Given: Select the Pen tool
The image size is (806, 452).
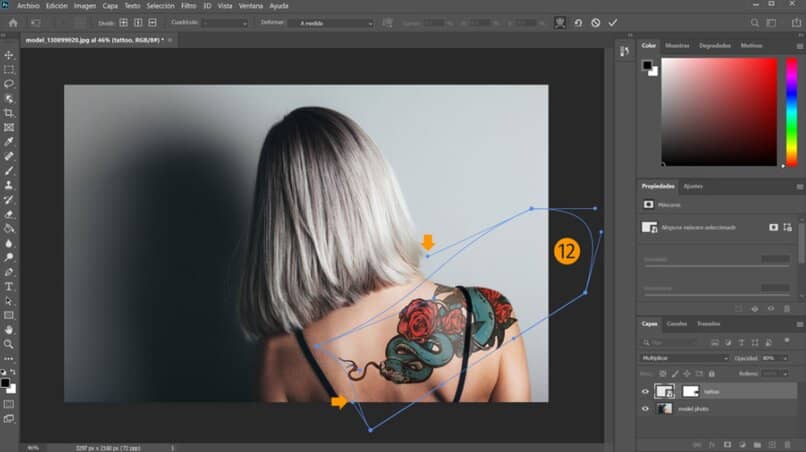Looking at the screenshot, I should click(9, 272).
